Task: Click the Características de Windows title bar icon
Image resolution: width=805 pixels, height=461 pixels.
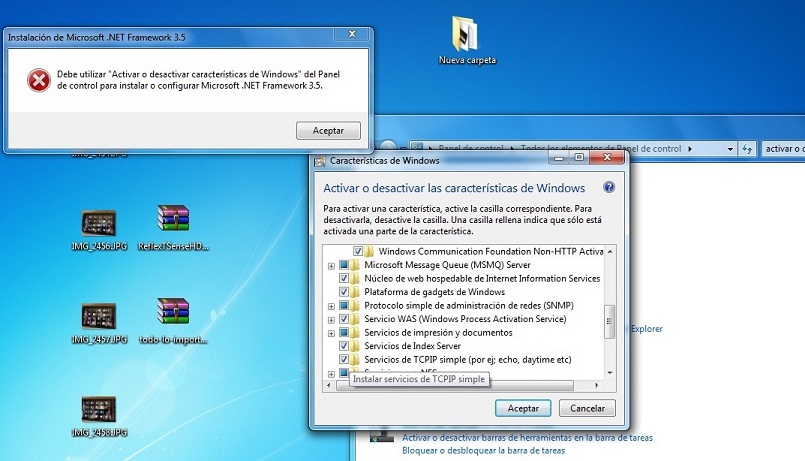Action: (320, 161)
